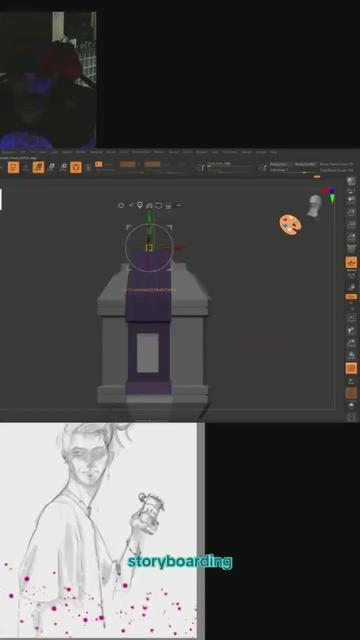Click the yellow center square of the gizmo
The height and width of the screenshot is (640, 360).
point(149,247)
